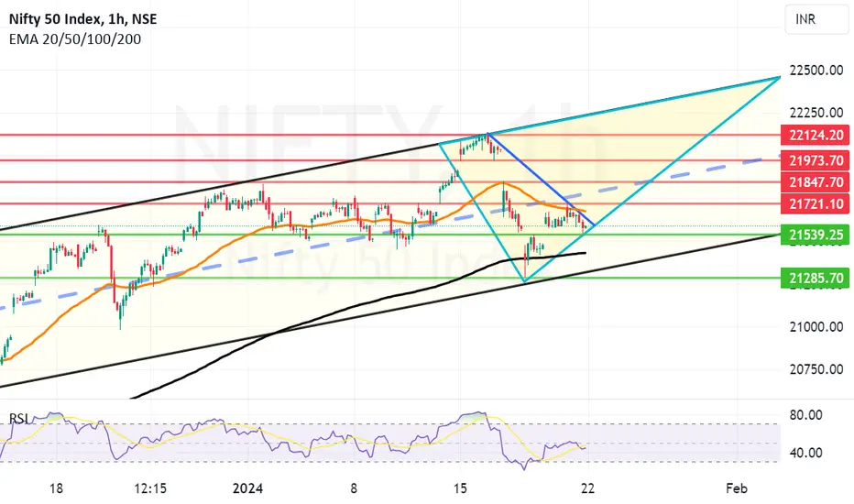Click the 22250.00 price axis value
Image resolution: width=854 pixels, height=504 pixels.
tap(816, 113)
